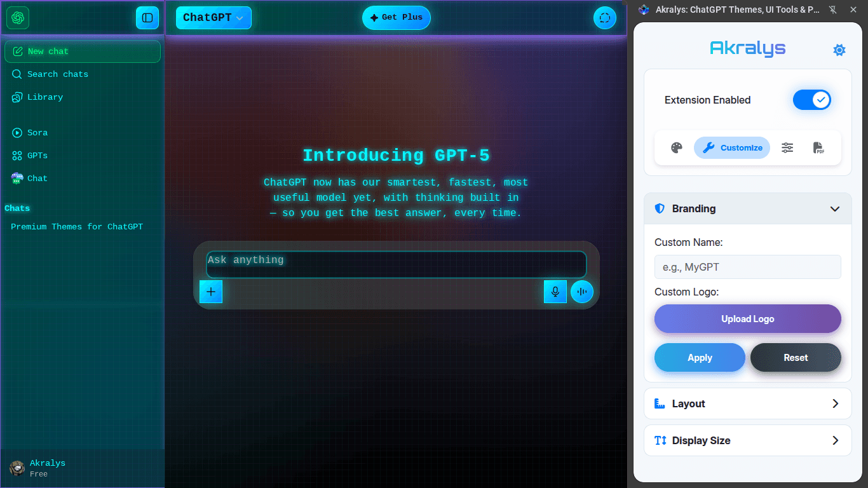Open the sliders settings icon in Akralys toolbar

(787, 147)
